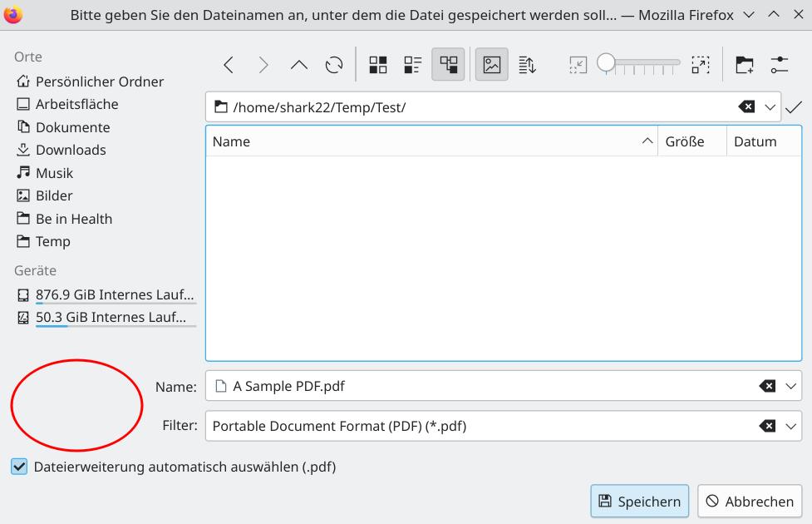Clear the location path field

746,106
